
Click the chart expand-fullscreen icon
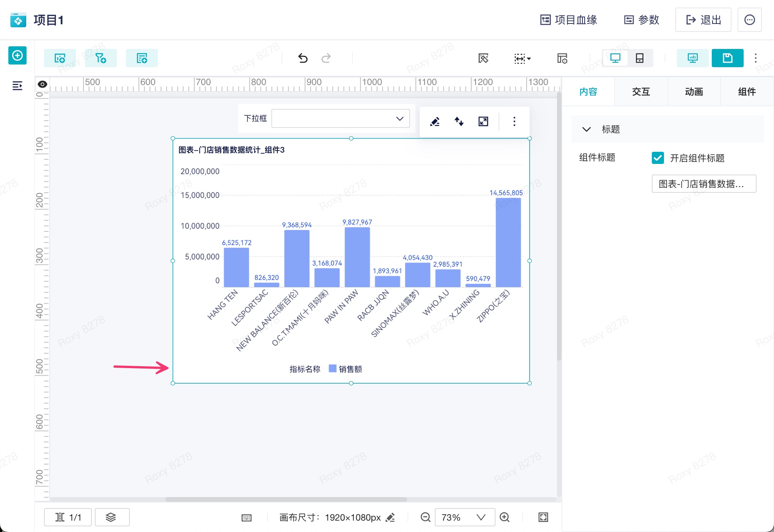[x=483, y=121]
